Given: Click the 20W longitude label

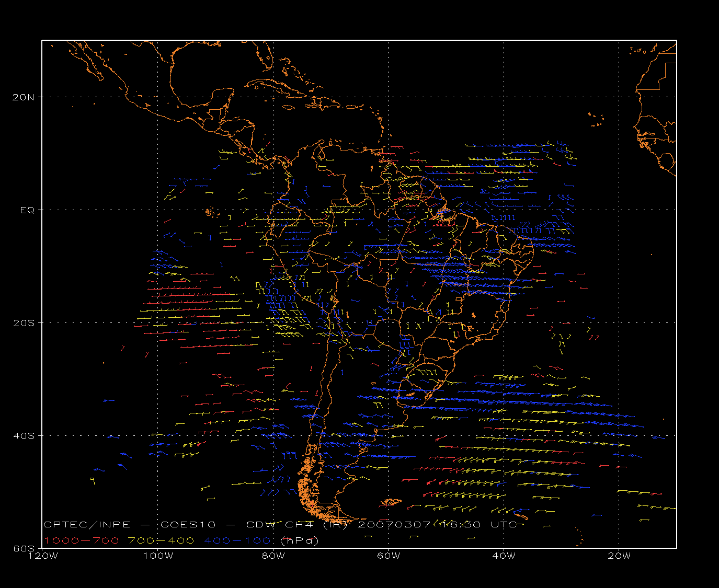Looking at the screenshot, I should [619, 556].
